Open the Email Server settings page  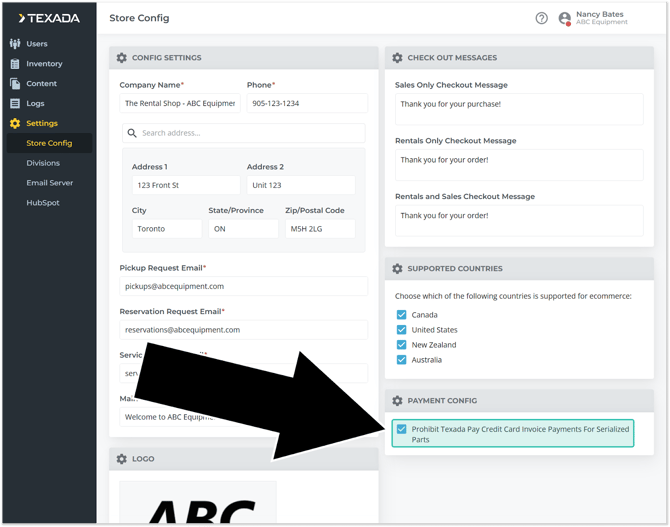tap(49, 183)
